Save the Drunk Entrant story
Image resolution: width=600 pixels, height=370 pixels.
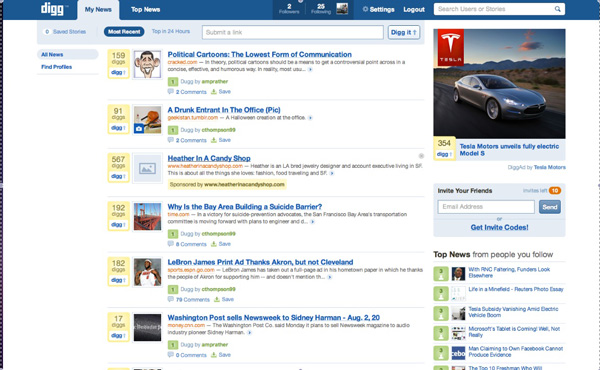(x=221, y=140)
